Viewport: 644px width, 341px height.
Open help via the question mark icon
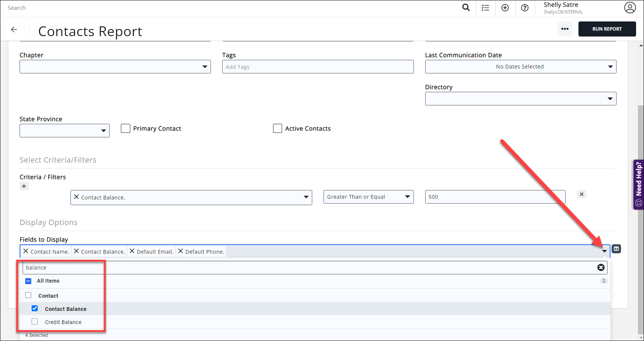(x=525, y=8)
